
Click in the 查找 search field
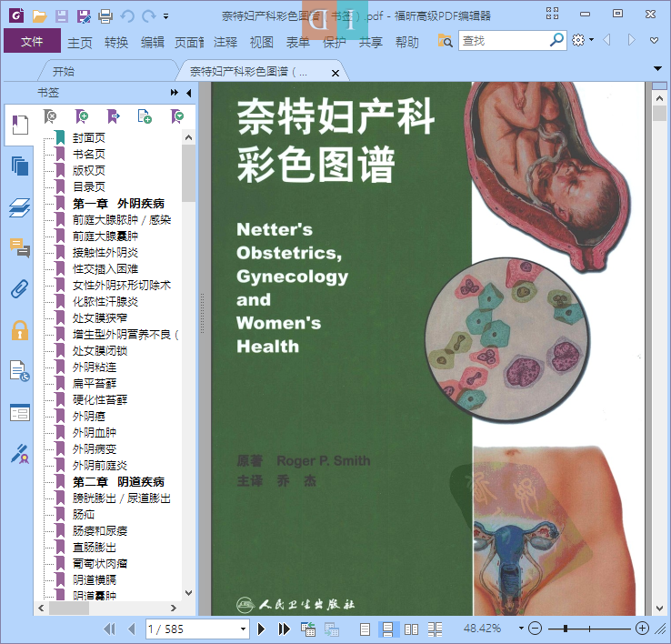coord(505,41)
